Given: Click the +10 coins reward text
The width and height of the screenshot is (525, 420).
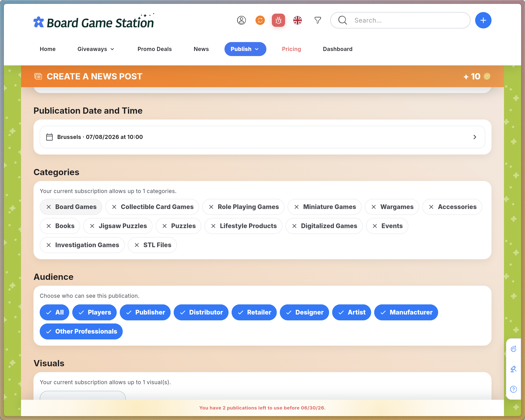Looking at the screenshot, I should point(472,76).
